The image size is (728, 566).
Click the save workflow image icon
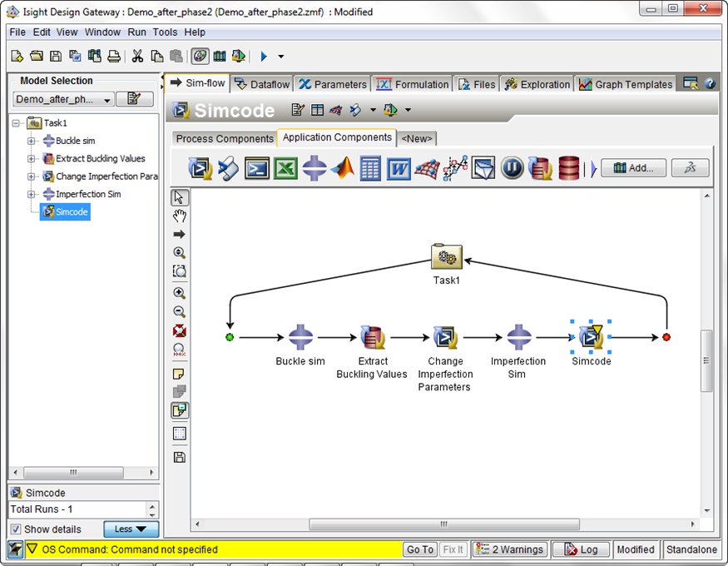179,457
